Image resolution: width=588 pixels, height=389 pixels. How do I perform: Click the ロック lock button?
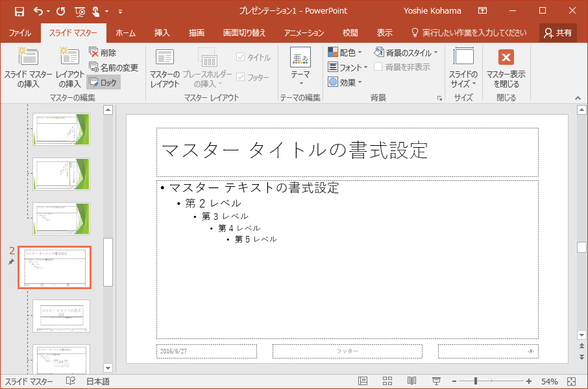pos(103,82)
